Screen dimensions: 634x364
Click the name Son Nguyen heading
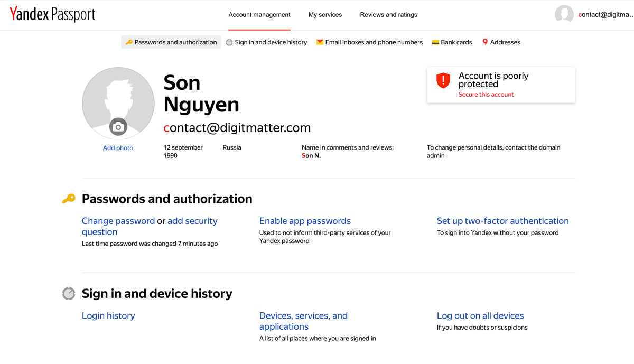(x=201, y=94)
